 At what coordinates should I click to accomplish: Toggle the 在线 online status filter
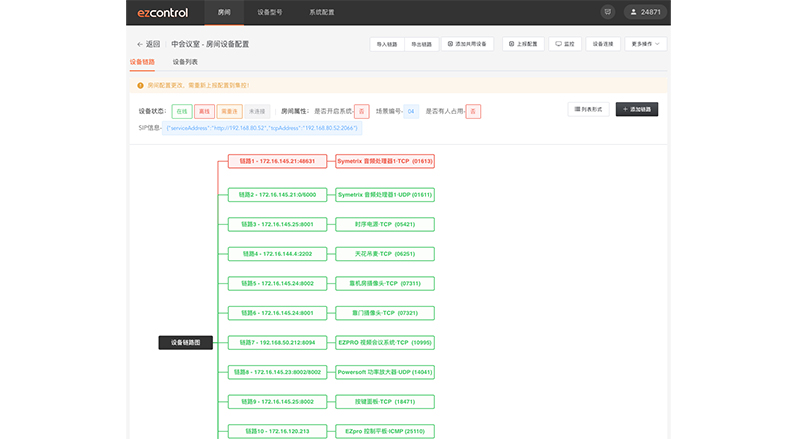pyautogui.click(x=181, y=111)
